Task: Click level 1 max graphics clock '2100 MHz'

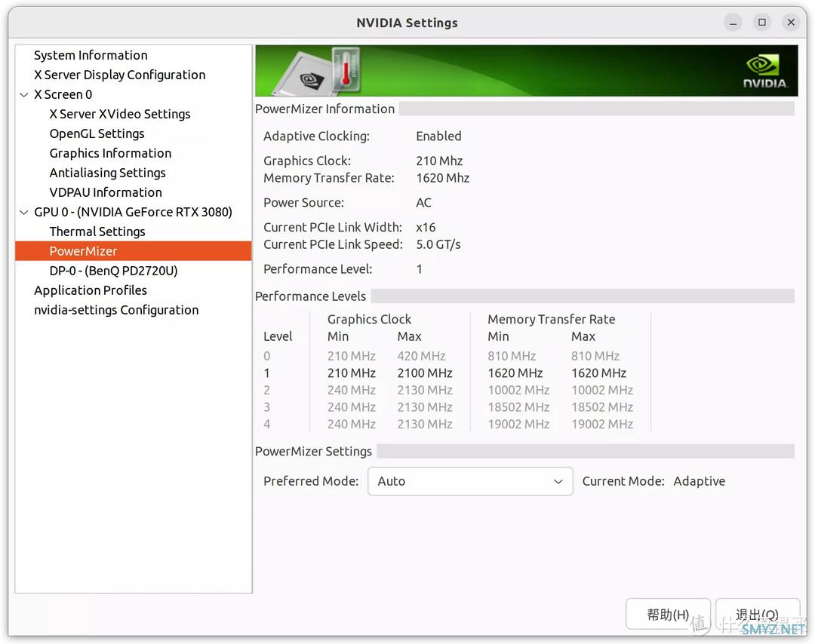Action: (425, 373)
